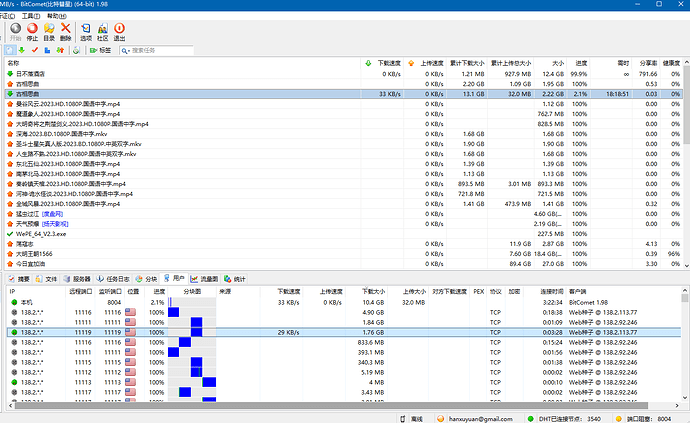Sort tasks by 分享率 column header
This screenshot has height=423, width=690.
[648, 63]
